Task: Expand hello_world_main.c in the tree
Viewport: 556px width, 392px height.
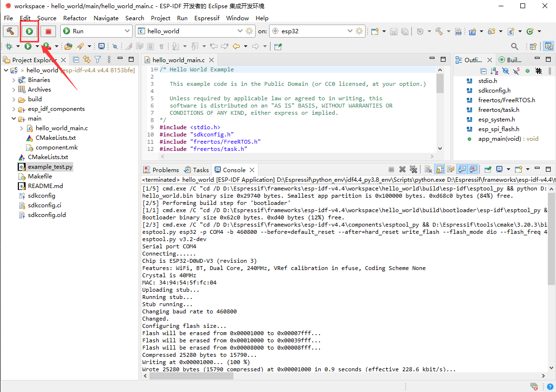Action: (22, 128)
